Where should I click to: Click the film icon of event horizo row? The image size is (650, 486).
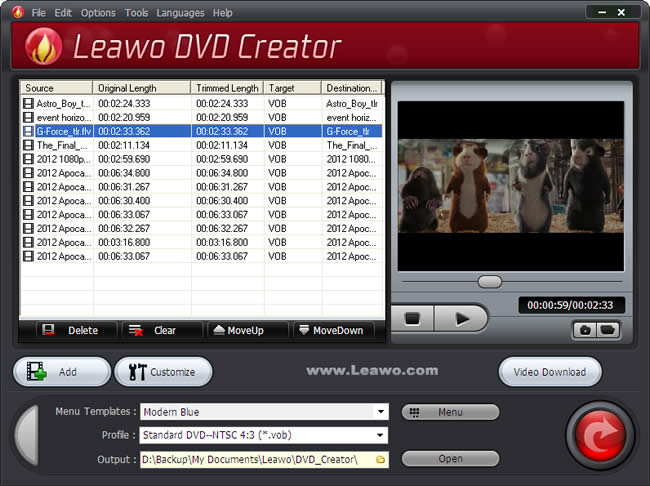pos(28,117)
